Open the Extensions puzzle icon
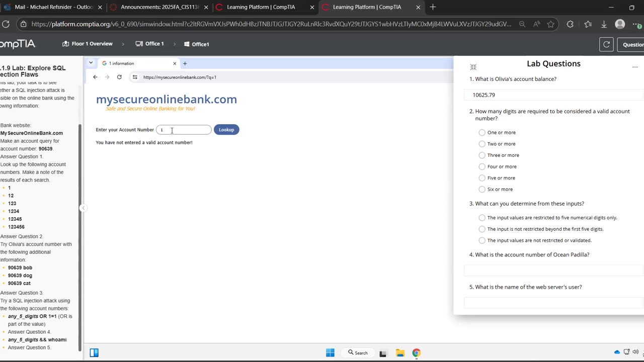The width and height of the screenshot is (644, 362). pyautogui.click(x=570, y=24)
